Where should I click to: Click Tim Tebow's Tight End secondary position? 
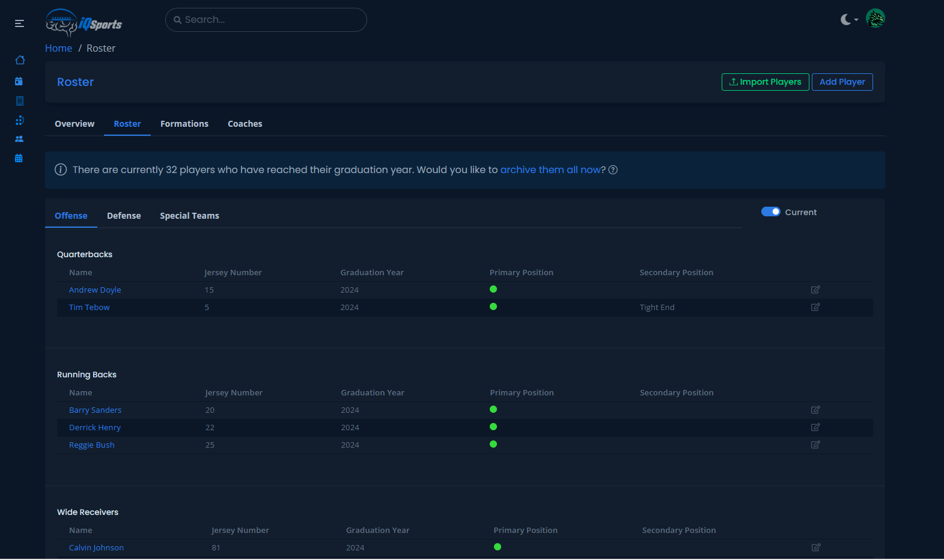pyautogui.click(x=657, y=307)
